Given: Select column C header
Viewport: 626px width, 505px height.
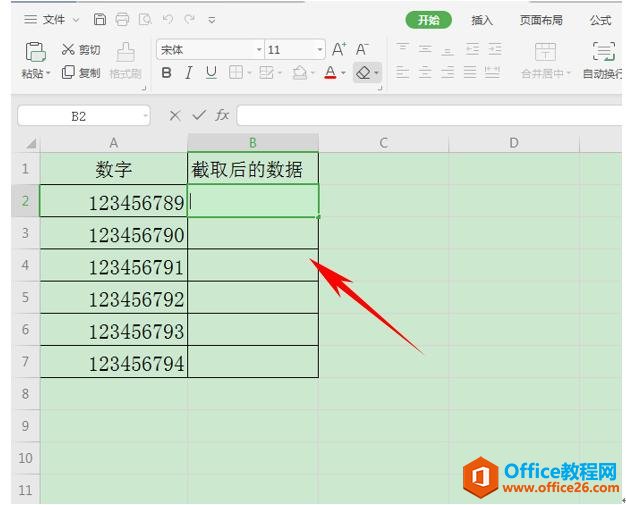Looking at the screenshot, I should [x=383, y=143].
